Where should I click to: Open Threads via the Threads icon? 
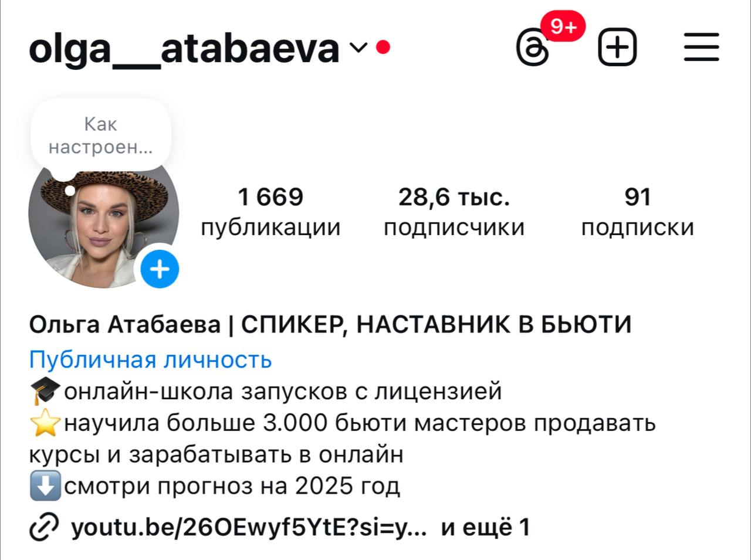click(533, 47)
